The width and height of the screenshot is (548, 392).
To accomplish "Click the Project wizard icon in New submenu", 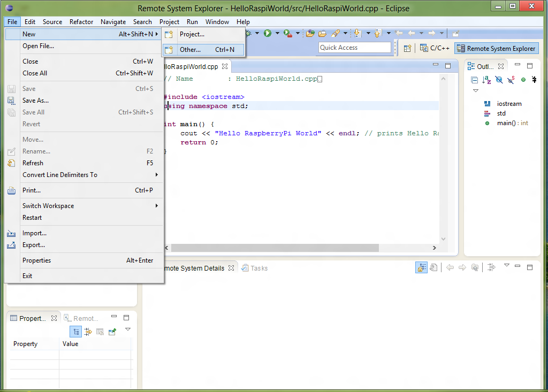I will pyautogui.click(x=169, y=34).
